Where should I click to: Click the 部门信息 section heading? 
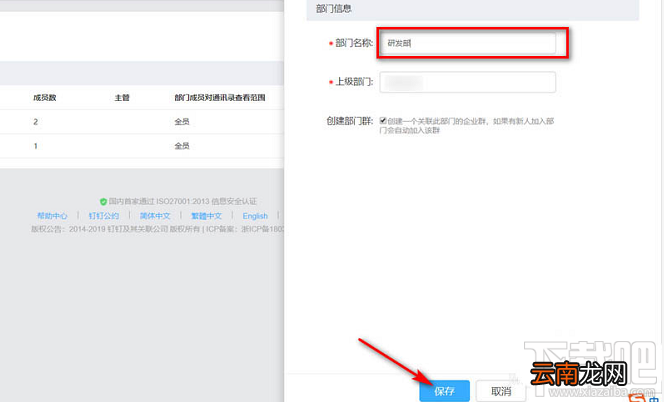(x=334, y=8)
